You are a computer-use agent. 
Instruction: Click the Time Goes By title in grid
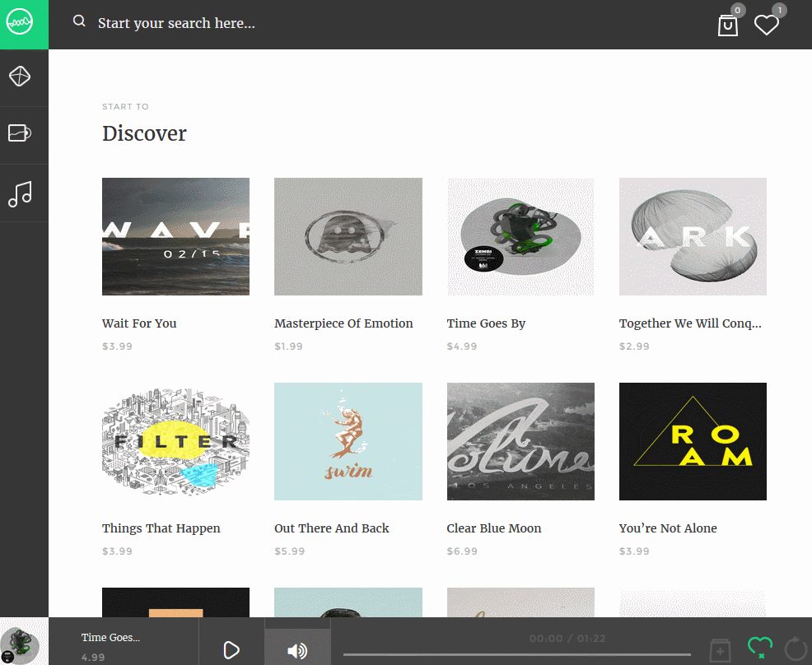coord(486,323)
